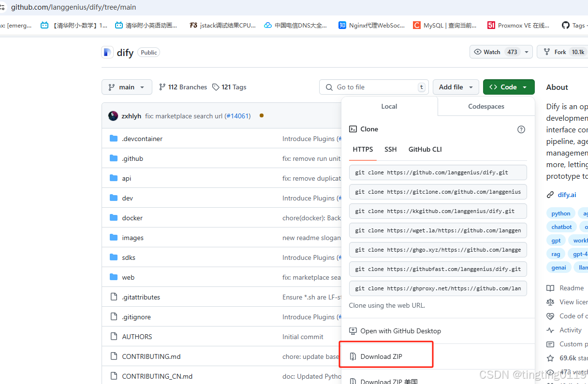
Task: Click the sdks folder icon
Action: click(x=114, y=257)
